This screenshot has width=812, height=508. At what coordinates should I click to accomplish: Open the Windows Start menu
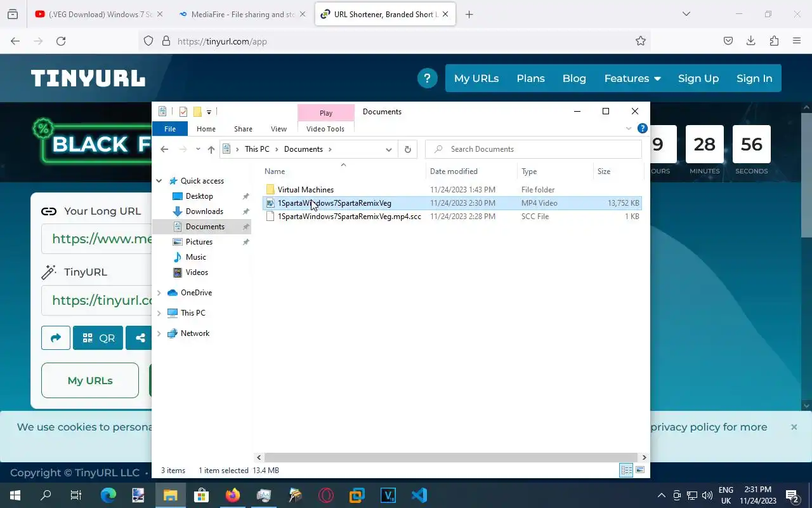pyautogui.click(x=15, y=495)
